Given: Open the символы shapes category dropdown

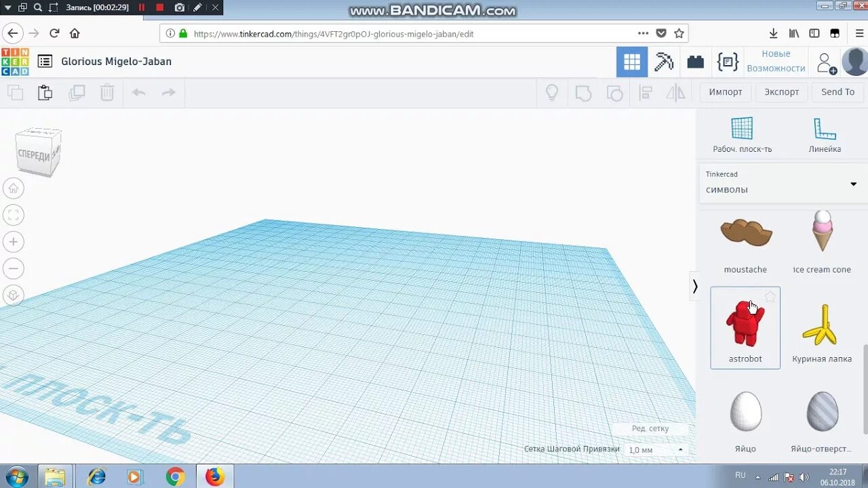Looking at the screenshot, I should 783,183.
